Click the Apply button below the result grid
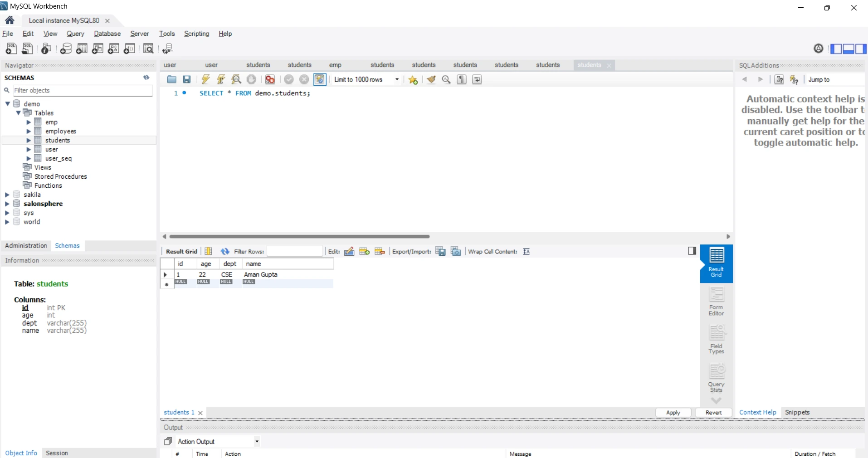 pos(673,412)
